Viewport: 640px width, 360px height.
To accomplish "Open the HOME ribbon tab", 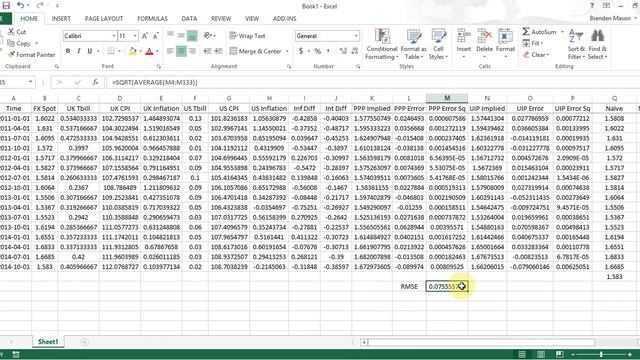I will coord(29,18).
